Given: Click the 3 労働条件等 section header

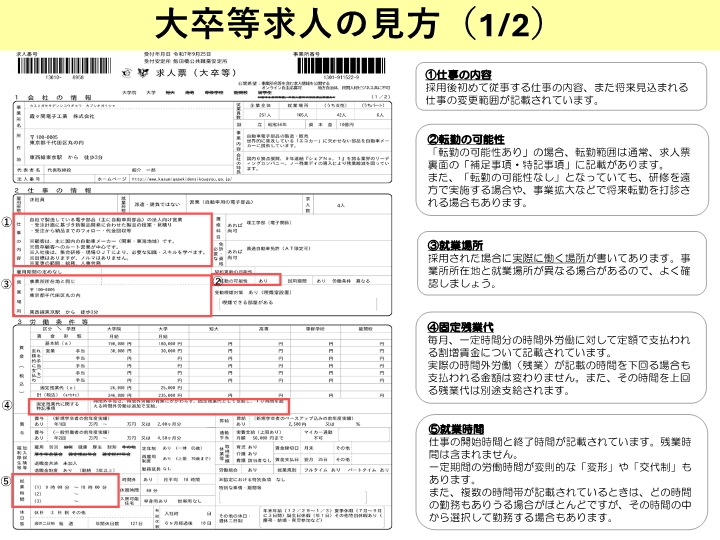Looking at the screenshot, I should [52, 322].
